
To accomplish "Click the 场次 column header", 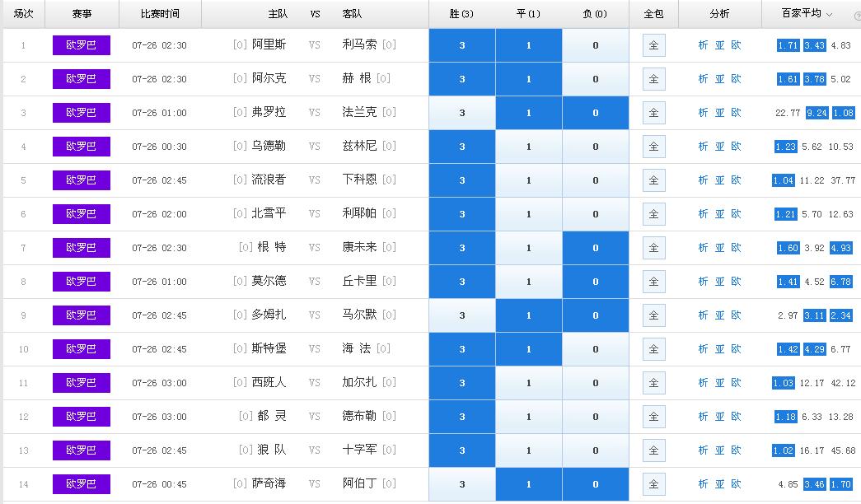I will (x=23, y=14).
